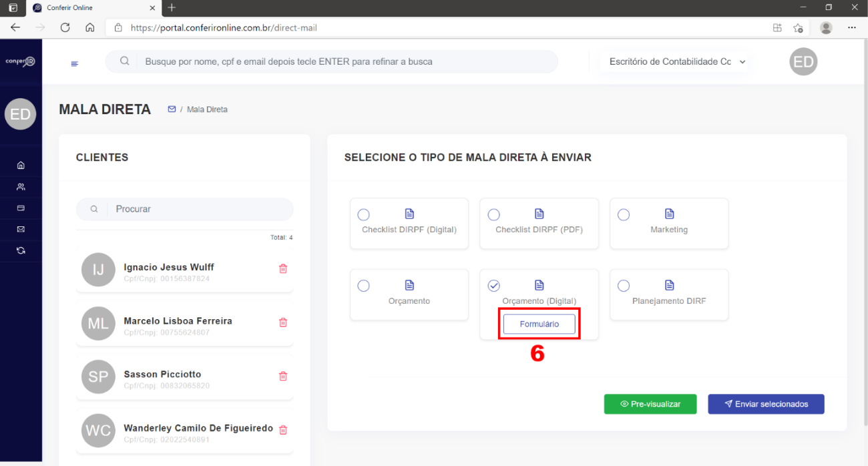This screenshot has height=466, width=868.
Task: Go to browser home page
Action: pos(90,27)
